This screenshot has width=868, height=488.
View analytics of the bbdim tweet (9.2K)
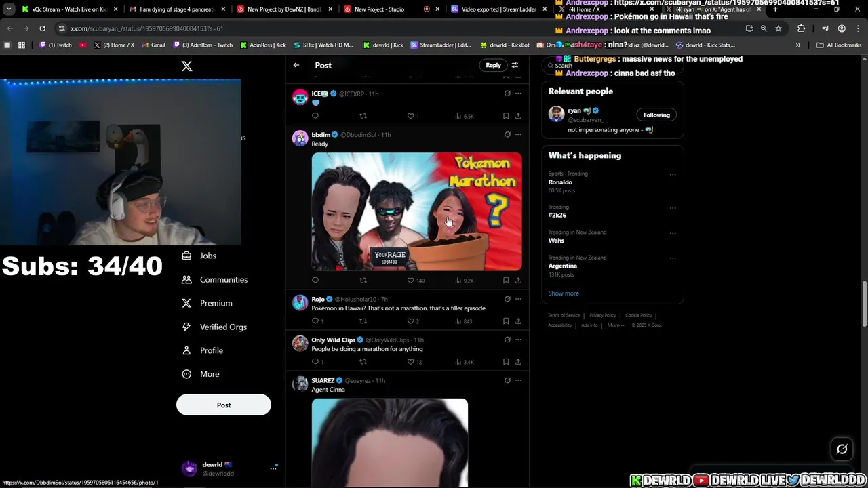point(465,281)
